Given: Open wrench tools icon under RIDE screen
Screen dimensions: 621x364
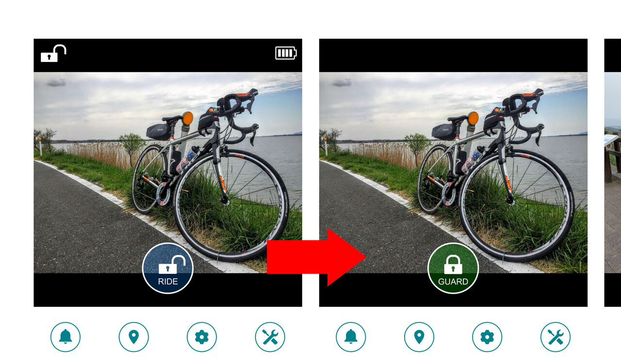Looking at the screenshot, I should (270, 337).
